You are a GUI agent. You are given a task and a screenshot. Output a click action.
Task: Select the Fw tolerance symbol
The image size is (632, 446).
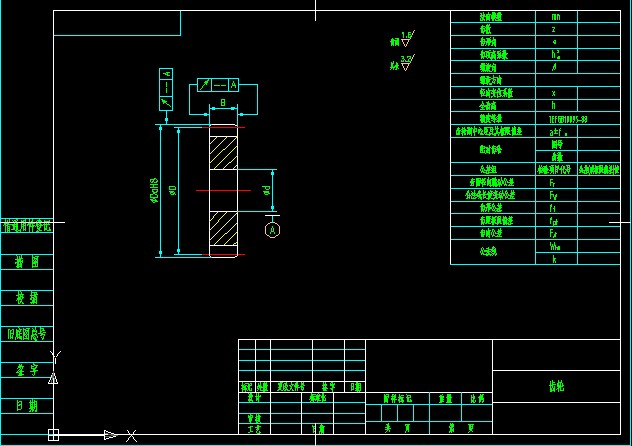point(553,195)
